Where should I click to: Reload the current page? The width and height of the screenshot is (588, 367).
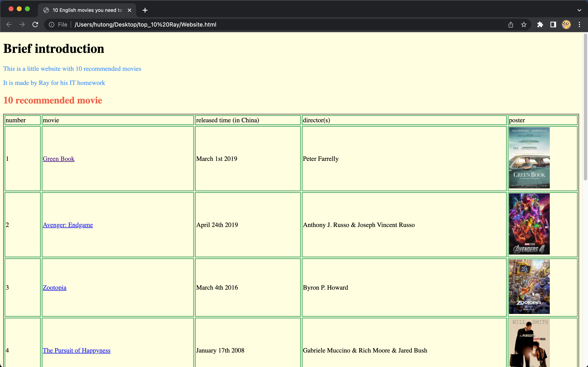coord(35,24)
